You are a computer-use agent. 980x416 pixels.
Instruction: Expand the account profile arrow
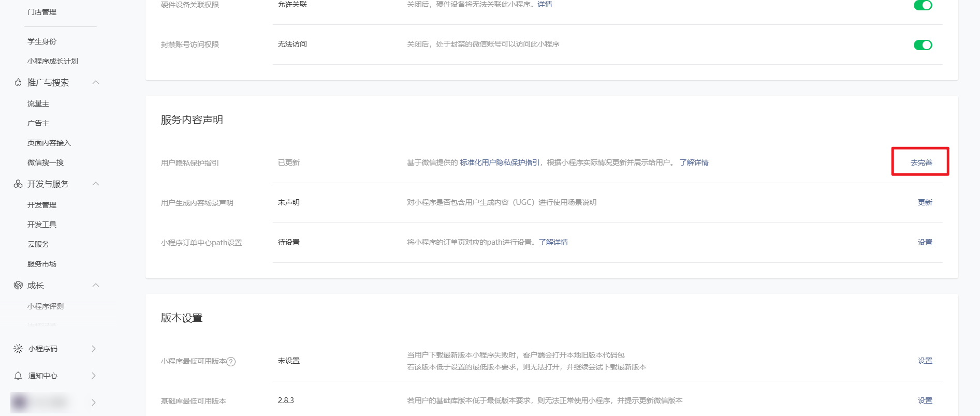pos(94,403)
